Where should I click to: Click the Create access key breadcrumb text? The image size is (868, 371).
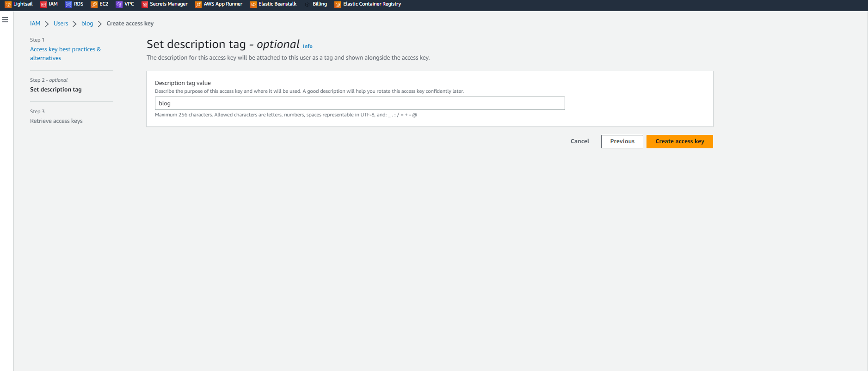coord(130,24)
